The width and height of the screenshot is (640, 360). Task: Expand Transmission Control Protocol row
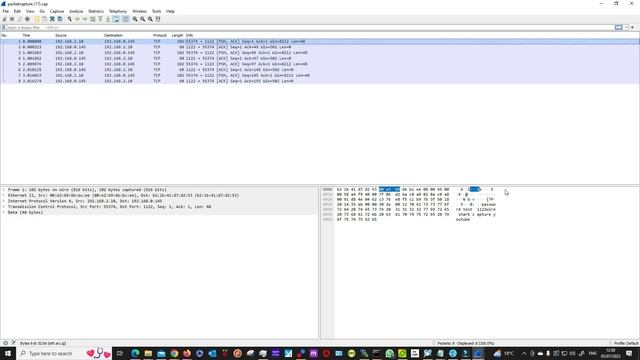coord(4,207)
